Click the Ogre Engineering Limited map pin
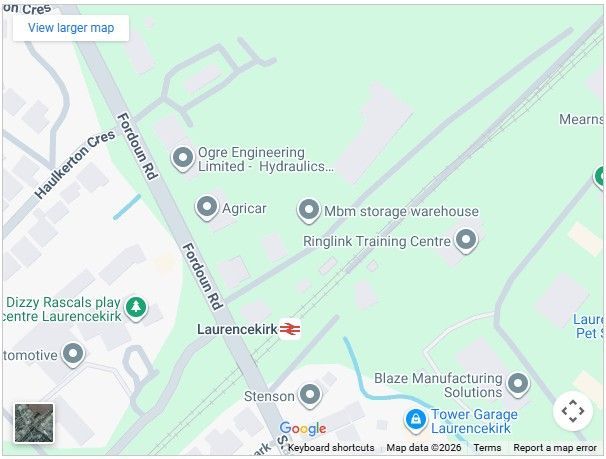The height and width of the screenshot is (459, 606). (183, 158)
